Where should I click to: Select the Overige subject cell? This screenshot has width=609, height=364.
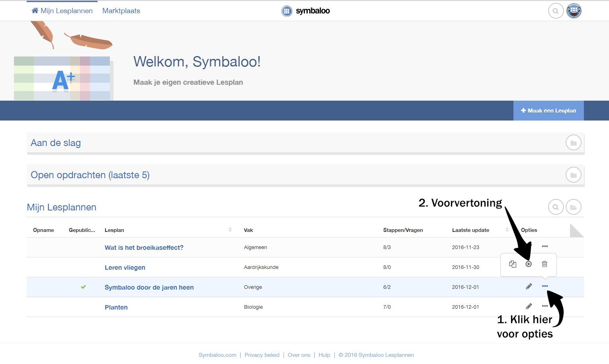[253, 287]
